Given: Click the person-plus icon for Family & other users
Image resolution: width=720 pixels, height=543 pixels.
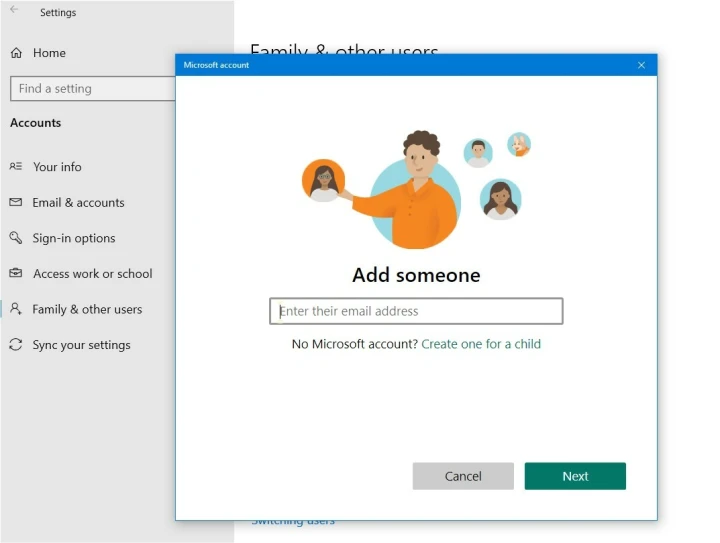Looking at the screenshot, I should [x=16, y=309].
